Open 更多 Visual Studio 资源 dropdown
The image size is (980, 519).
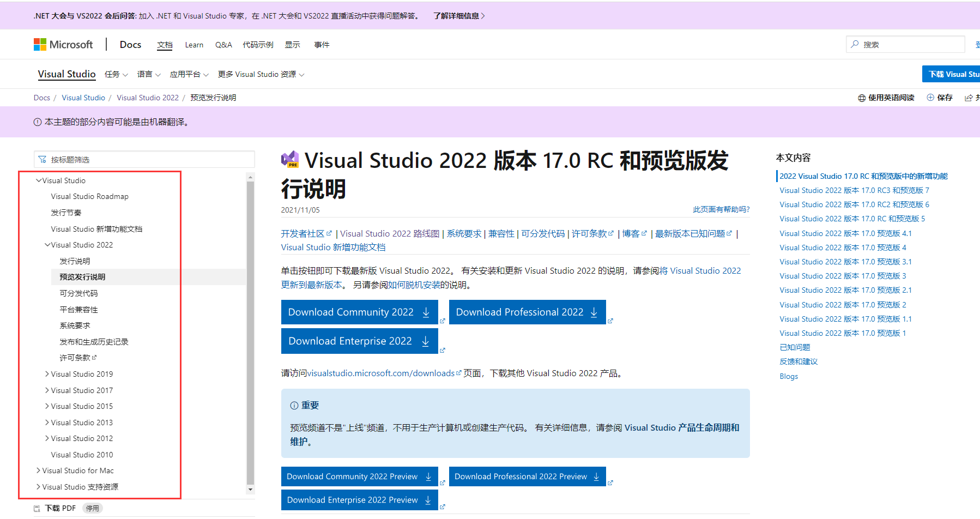pos(261,74)
